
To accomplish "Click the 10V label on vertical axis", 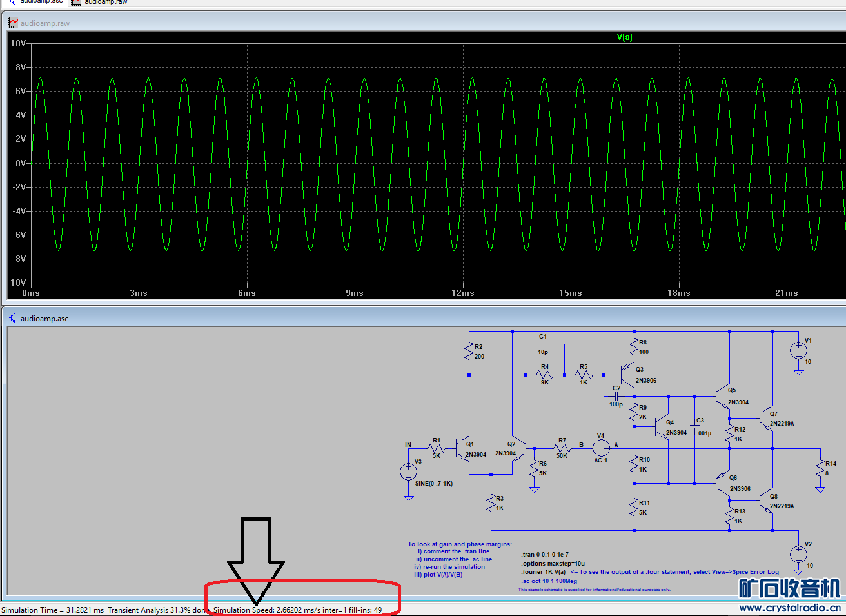I will click(x=17, y=44).
